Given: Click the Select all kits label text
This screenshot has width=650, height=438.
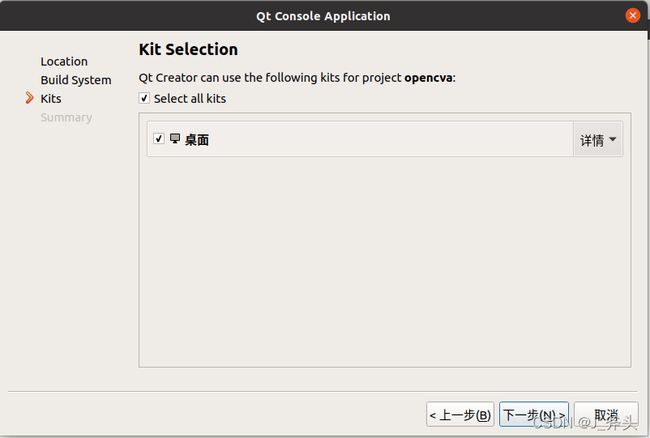Looking at the screenshot, I should 190,99.
